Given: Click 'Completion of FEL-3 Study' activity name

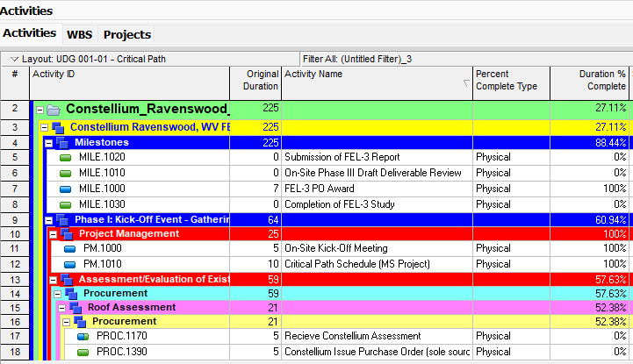Looking at the screenshot, I should pos(339,204).
